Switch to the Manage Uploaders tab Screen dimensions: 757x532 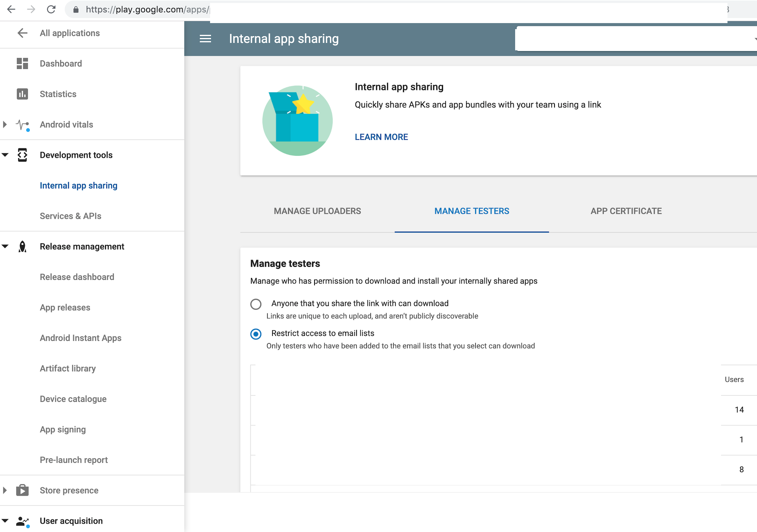point(317,211)
